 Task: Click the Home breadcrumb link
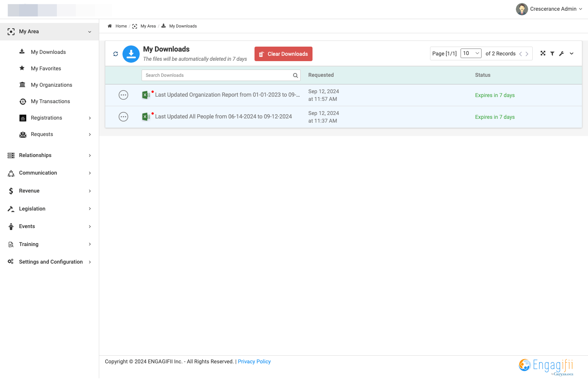pyautogui.click(x=121, y=26)
